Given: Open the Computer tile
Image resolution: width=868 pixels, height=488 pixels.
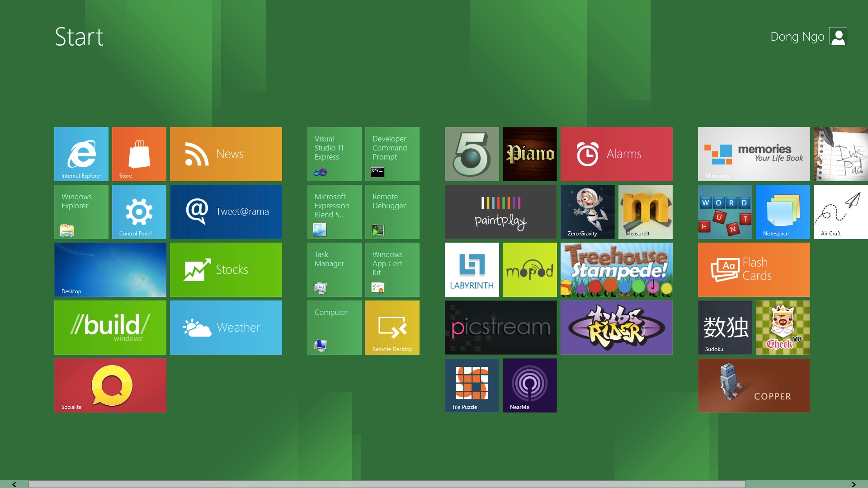Looking at the screenshot, I should (335, 328).
